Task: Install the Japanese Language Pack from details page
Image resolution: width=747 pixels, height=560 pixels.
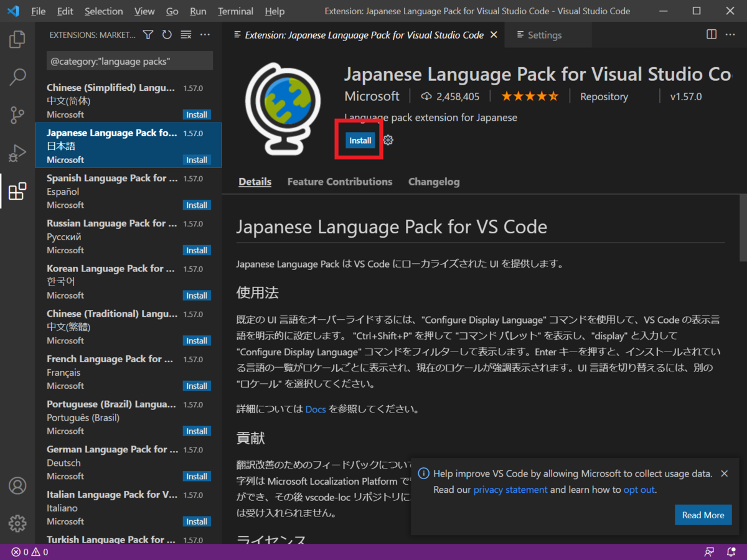Action: tap(360, 141)
